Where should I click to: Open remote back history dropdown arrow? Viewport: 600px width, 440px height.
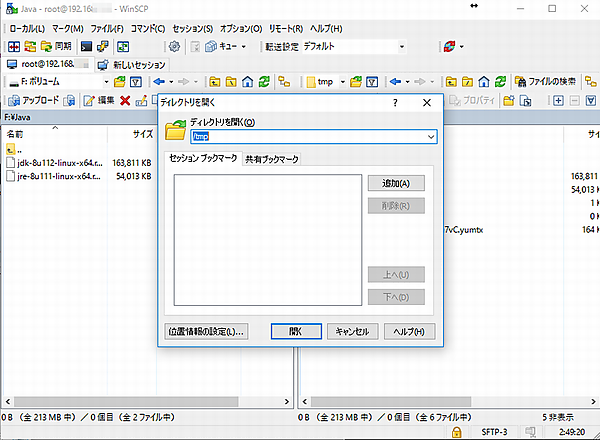pos(408,82)
